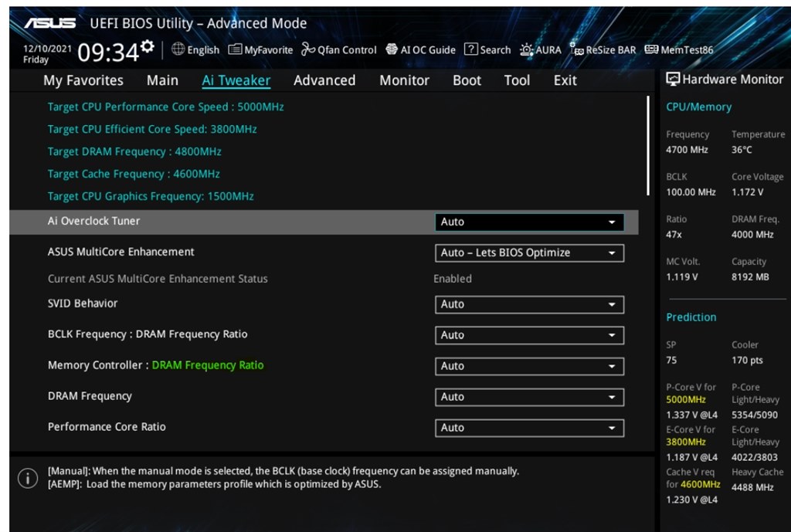This screenshot has width=791, height=532.
Task: Switch to My Favorites tab
Action: [x=83, y=80]
